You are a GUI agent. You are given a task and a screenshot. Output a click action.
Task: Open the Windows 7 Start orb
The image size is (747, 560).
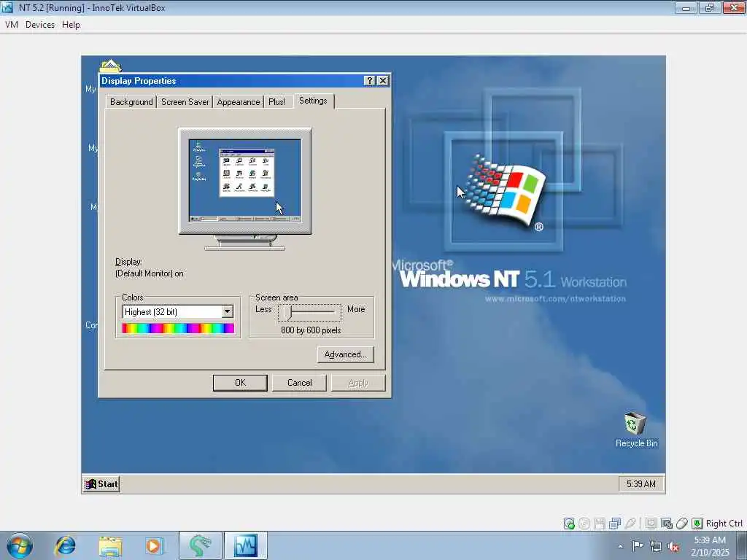click(x=20, y=545)
